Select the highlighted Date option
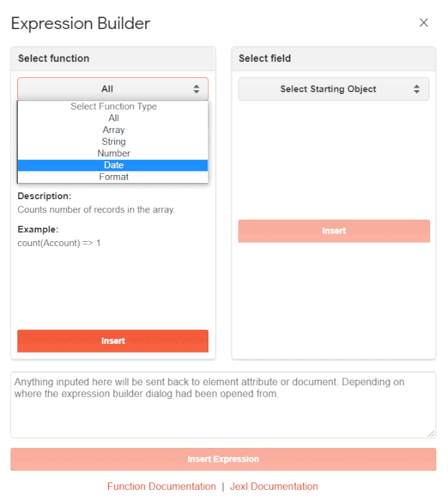Image resolution: width=448 pixels, height=501 pixels. [113, 165]
